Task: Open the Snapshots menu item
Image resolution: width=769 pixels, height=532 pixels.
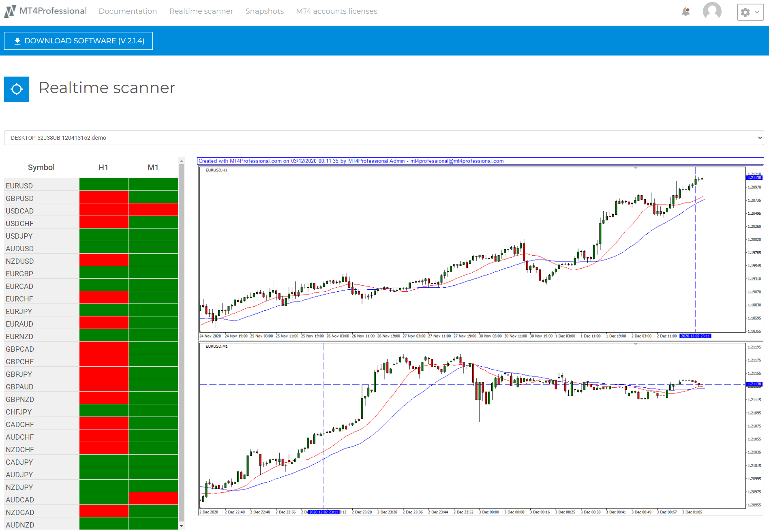Action: pos(264,11)
